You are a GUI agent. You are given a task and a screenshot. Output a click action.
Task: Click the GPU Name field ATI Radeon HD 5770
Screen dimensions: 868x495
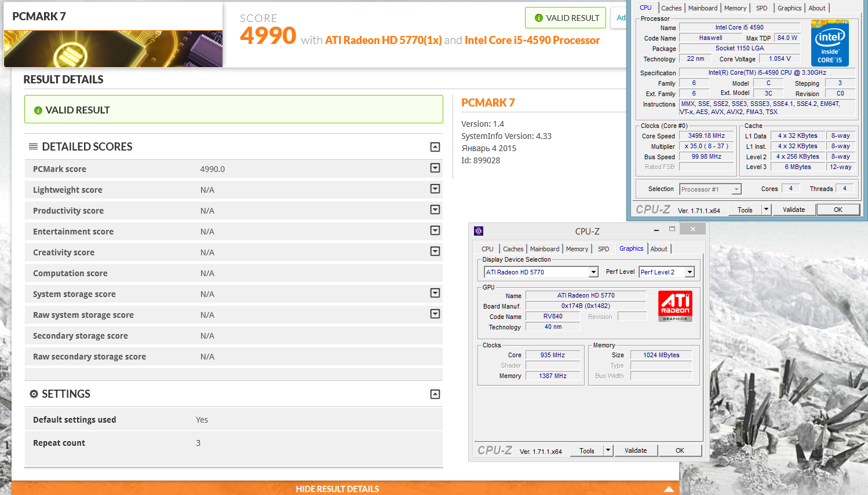pos(586,295)
